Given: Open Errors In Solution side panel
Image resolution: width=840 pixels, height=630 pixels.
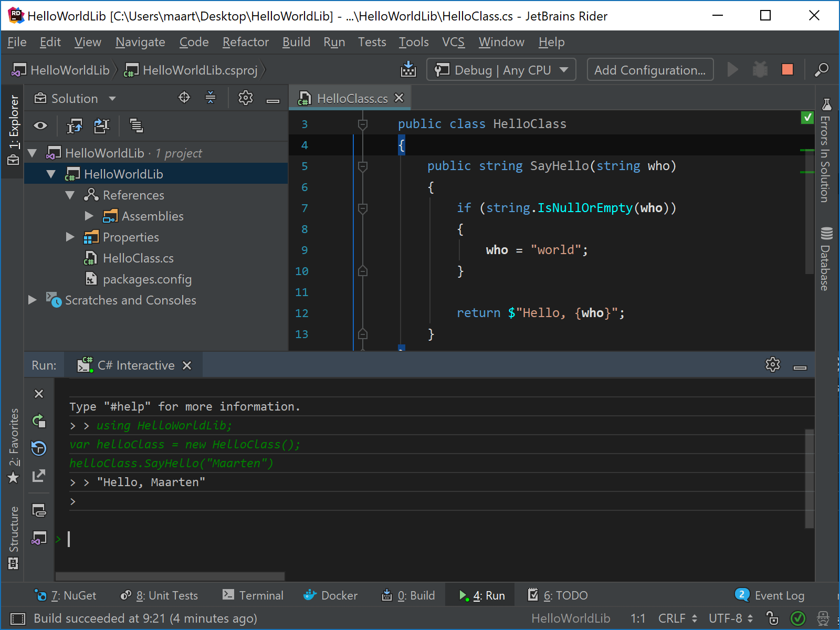Looking at the screenshot, I should 826,151.
